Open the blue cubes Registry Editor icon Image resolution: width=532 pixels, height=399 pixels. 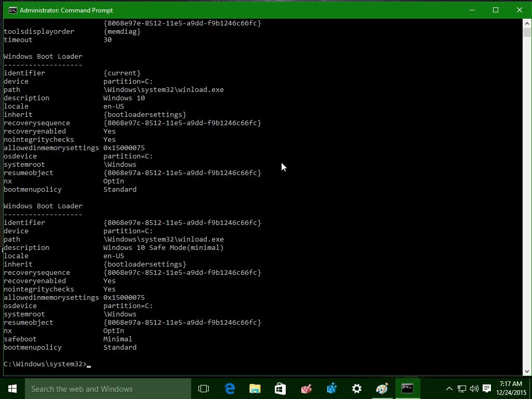(x=331, y=389)
